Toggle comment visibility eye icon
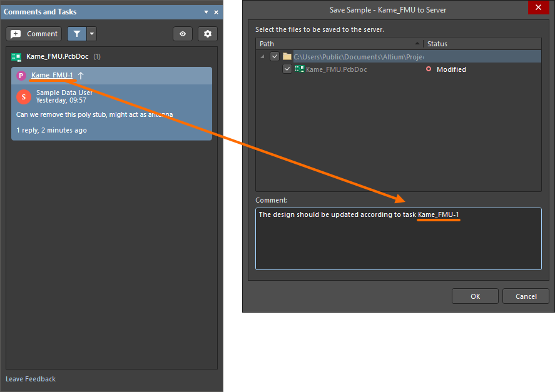 tap(183, 34)
